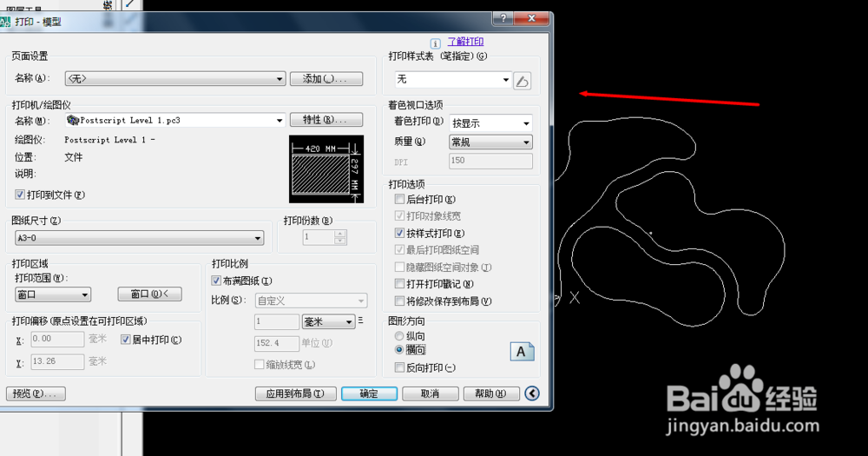This screenshot has height=456, width=868.
Task: Click the plot style table editor pen icon
Action: pos(522,82)
